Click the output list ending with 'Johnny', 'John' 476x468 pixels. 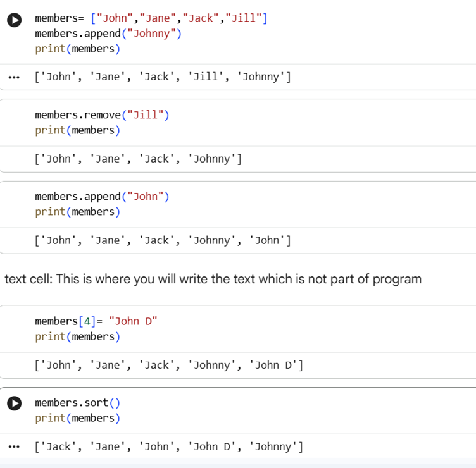(163, 240)
